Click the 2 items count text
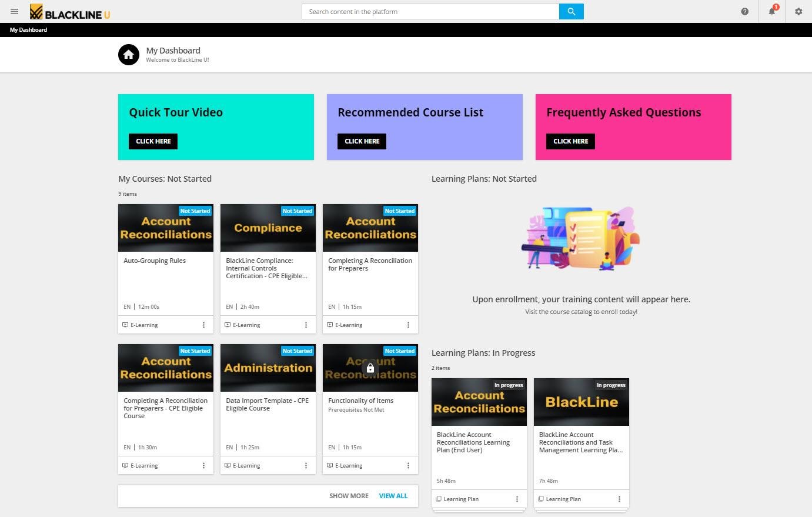 pyautogui.click(x=441, y=368)
